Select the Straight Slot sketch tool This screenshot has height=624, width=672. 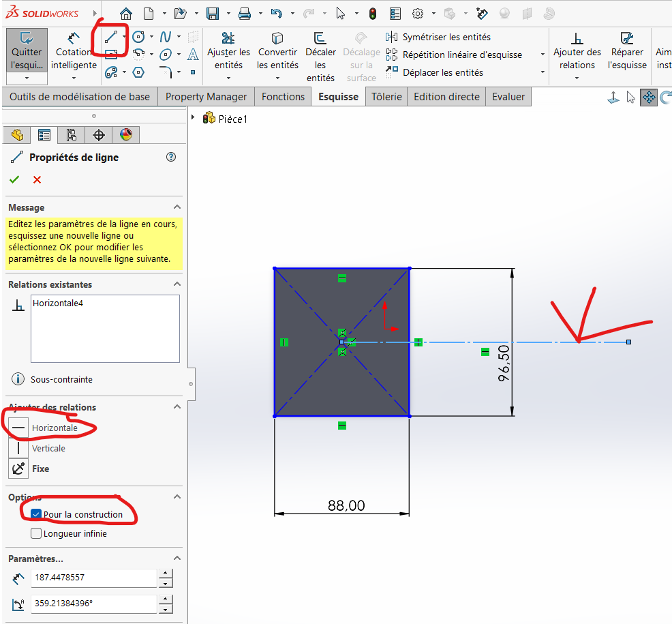pos(111,72)
